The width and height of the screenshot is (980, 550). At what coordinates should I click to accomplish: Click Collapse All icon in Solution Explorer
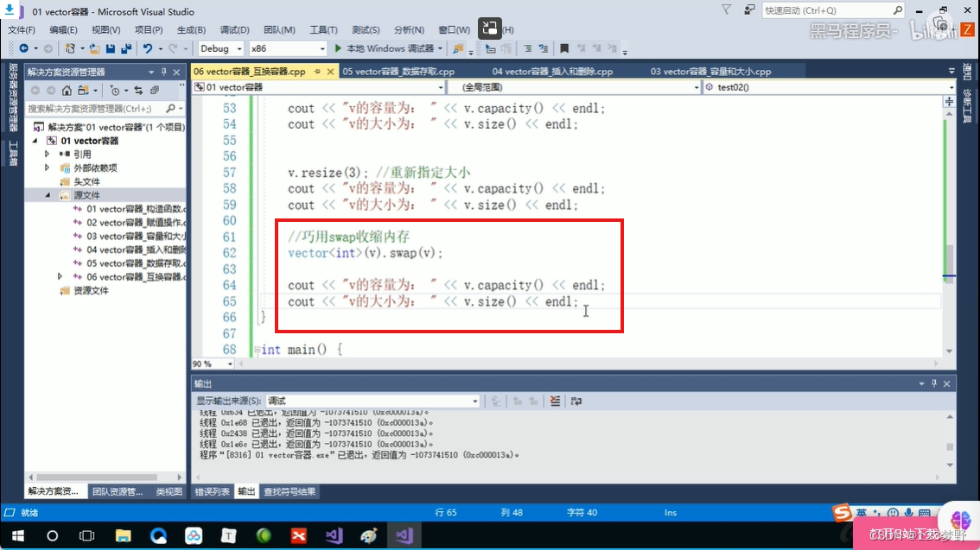pos(155,91)
